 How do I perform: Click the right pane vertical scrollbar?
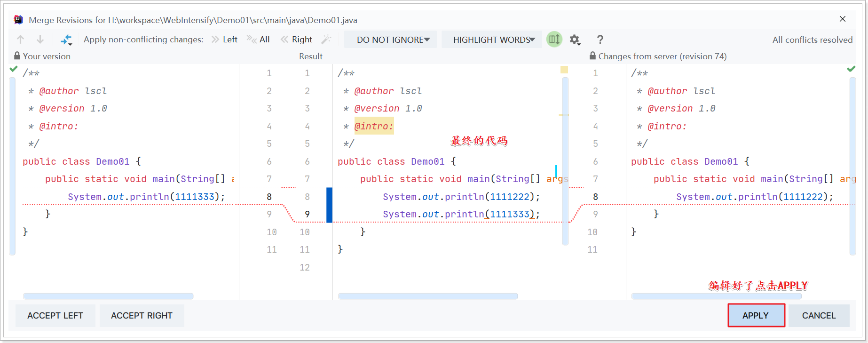point(852,166)
